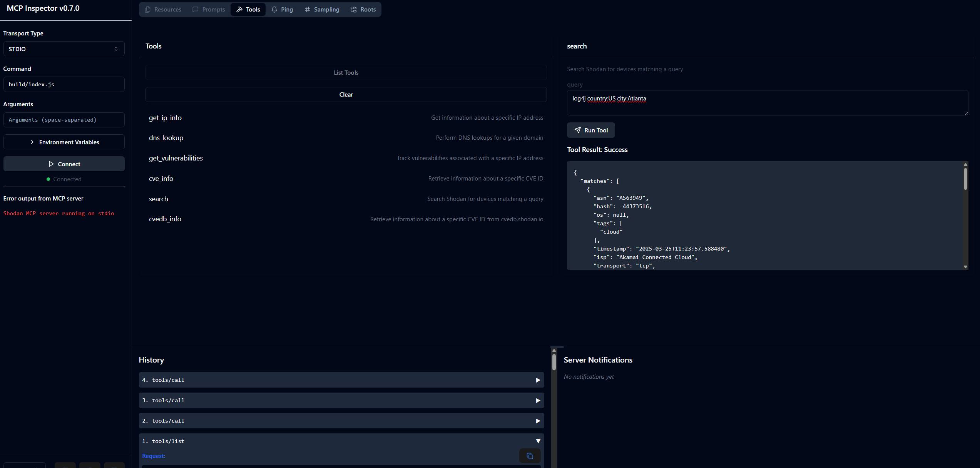Select the get_vulnerabilities tool

click(x=176, y=158)
